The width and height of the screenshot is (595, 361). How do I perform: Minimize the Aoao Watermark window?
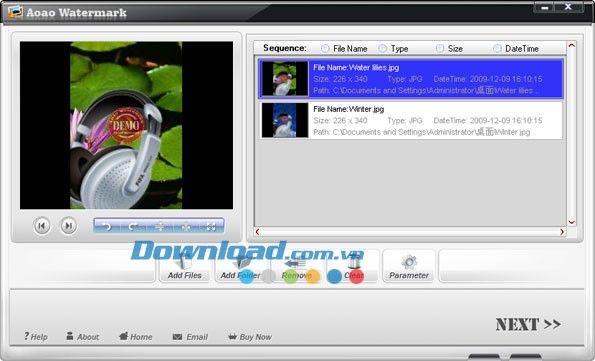click(545, 7)
